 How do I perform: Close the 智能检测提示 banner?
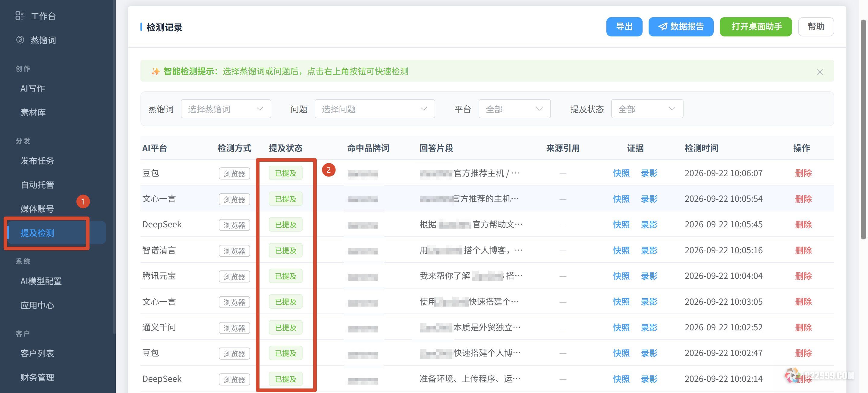click(x=819, y=72)
